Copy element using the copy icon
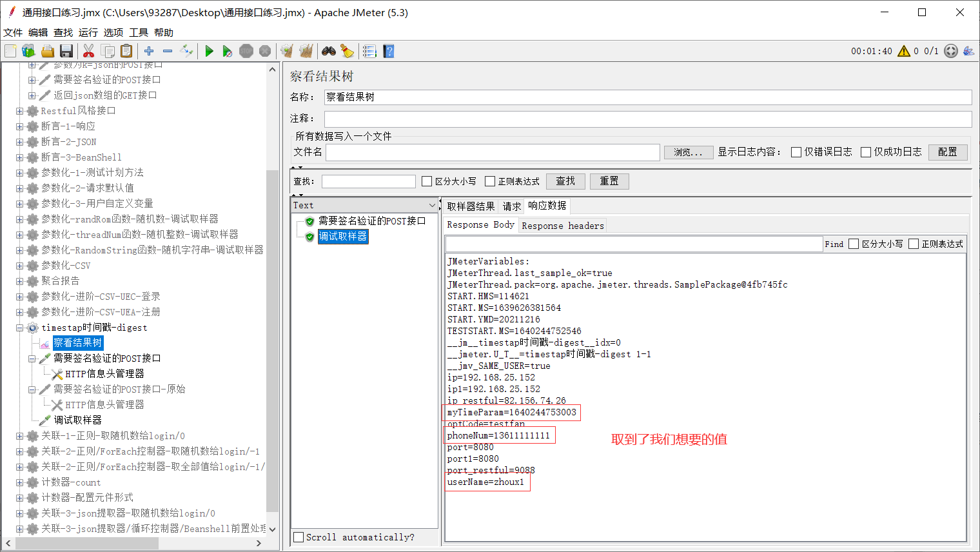 point(108,51)
